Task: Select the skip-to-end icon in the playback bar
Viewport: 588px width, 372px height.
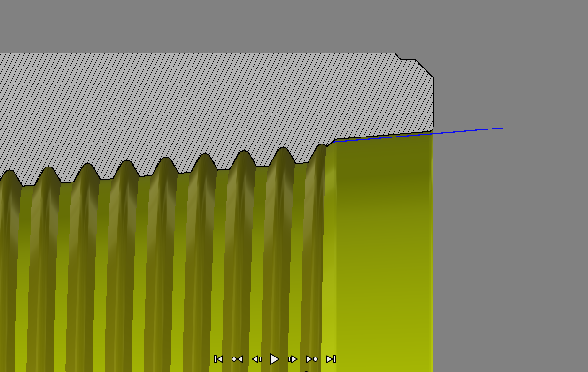Action: [x=332, y=359]
